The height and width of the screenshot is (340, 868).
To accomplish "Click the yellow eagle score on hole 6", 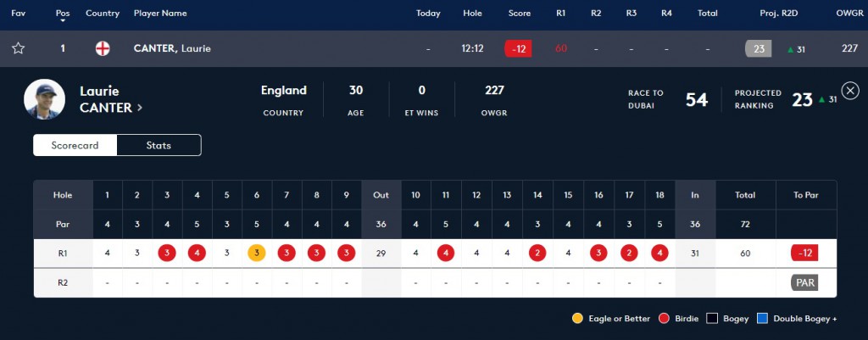I will [x=256, y=253].
